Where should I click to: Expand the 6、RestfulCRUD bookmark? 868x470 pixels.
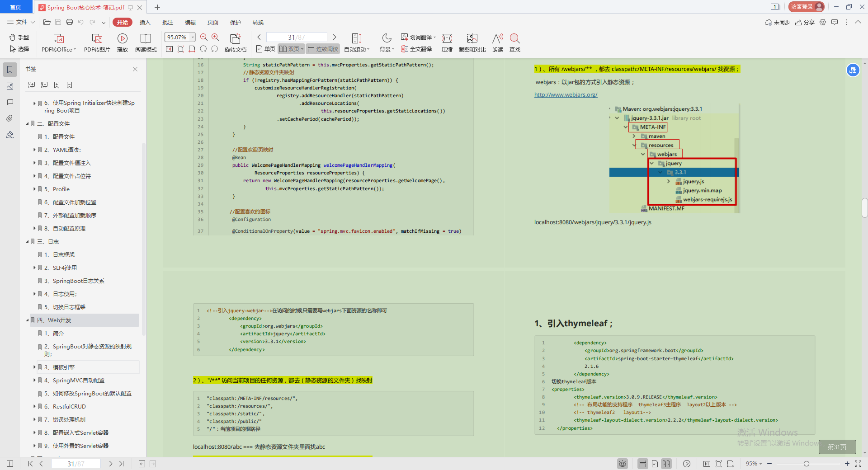(34, 406)
